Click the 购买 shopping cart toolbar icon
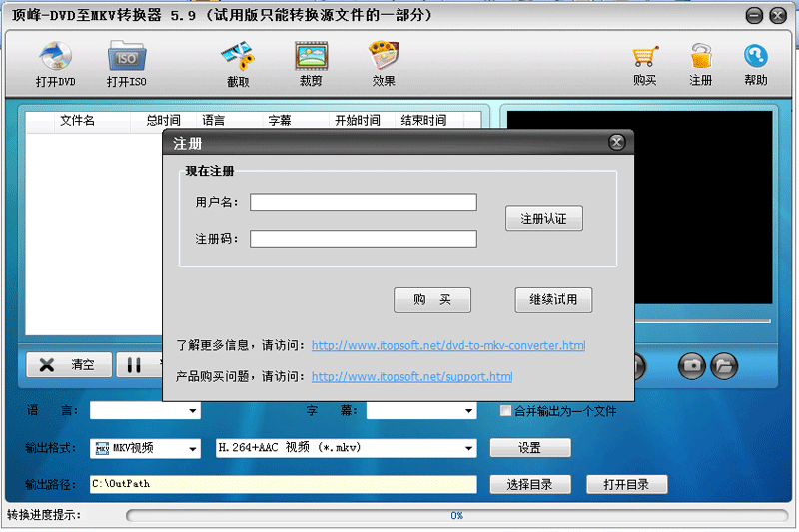Image resolution: width=799 pixels, height=532 pixels. [644, 65]
